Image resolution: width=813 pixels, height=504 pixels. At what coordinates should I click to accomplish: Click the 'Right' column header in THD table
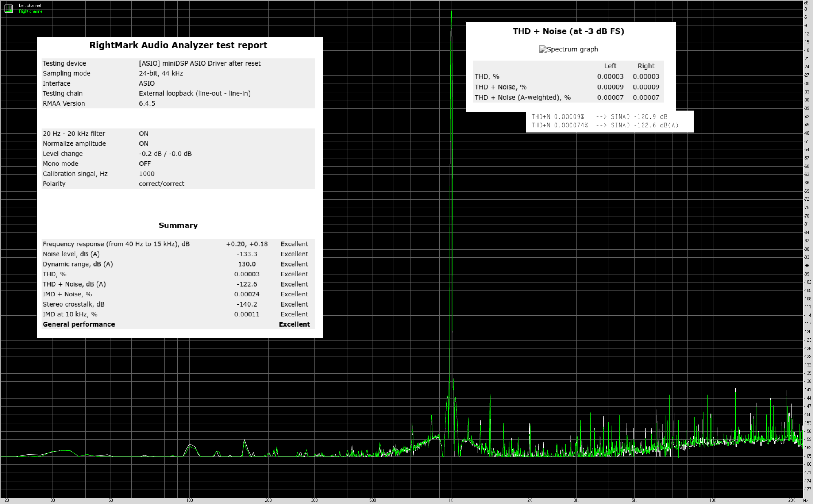(x=646, y=66)
